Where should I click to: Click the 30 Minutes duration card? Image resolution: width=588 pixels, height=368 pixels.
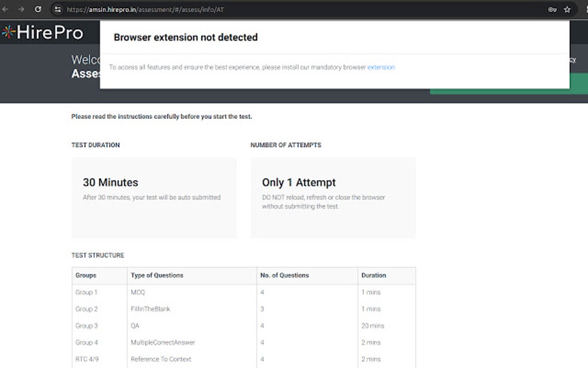tap(153, 198)
